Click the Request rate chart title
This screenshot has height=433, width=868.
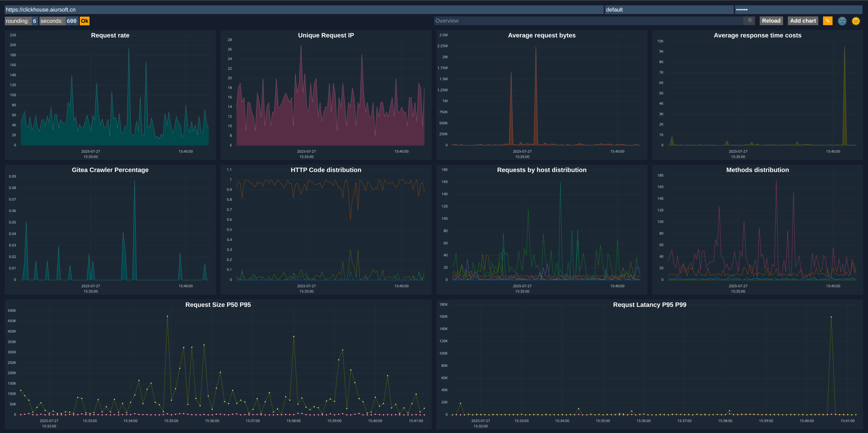(x=110, y=35)
